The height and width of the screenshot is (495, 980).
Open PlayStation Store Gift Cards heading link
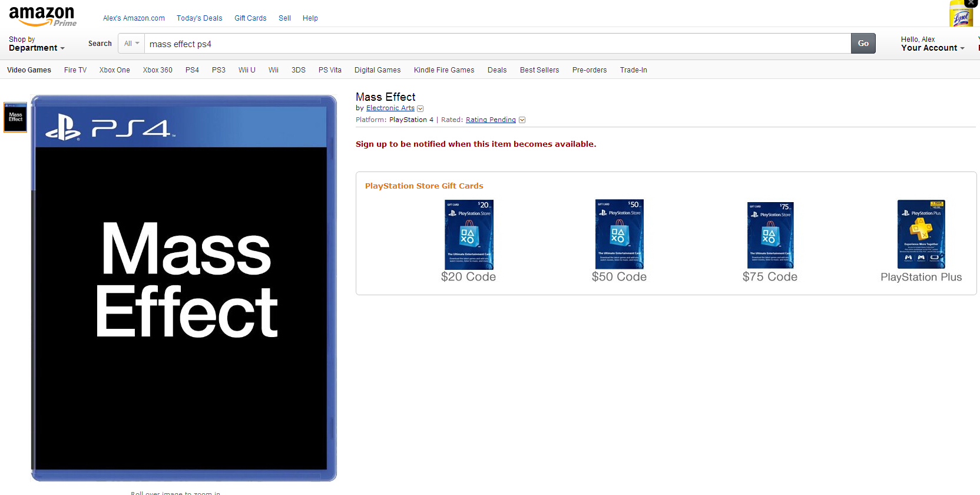click(424, 186)
